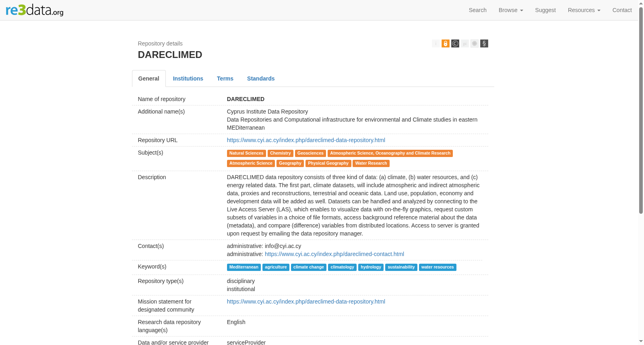Click the re3data.org logo
The image size is (644, 345).
(35, 10)
